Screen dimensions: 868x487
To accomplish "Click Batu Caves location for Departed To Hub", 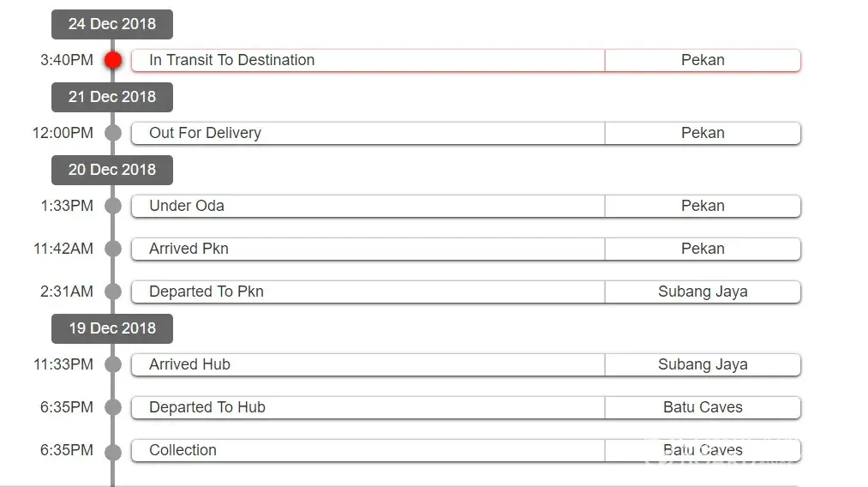I will (703, 407).
